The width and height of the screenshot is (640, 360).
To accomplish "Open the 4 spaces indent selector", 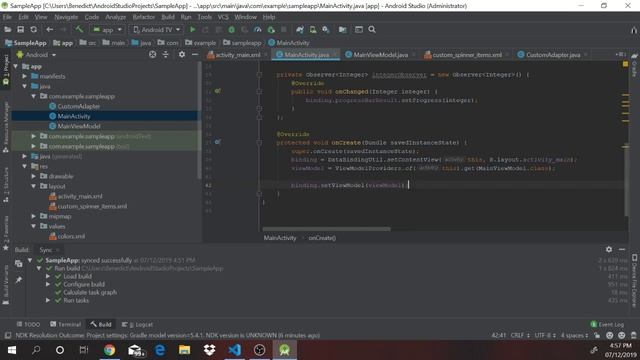I will pos(574,335).
